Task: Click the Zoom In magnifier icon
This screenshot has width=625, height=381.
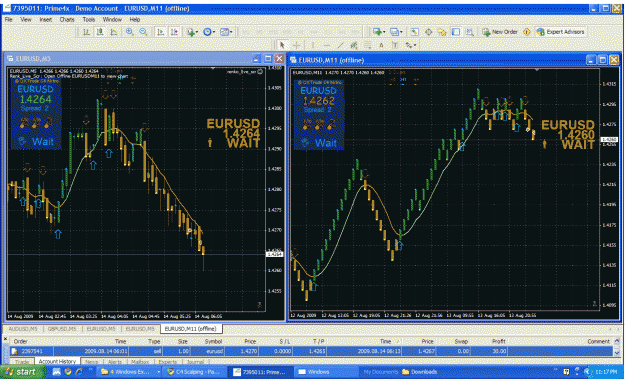Action: point(130,32)
